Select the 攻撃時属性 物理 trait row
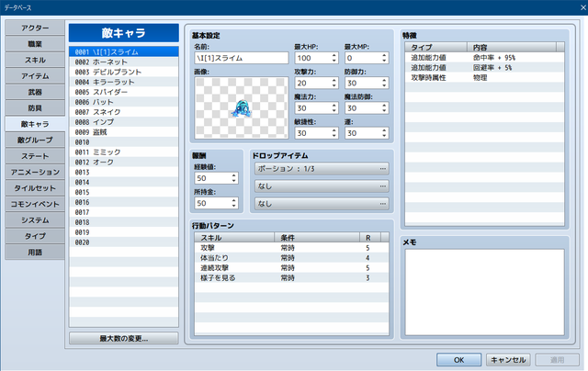Viewport: 588px width, 371px height. [484, 78]
